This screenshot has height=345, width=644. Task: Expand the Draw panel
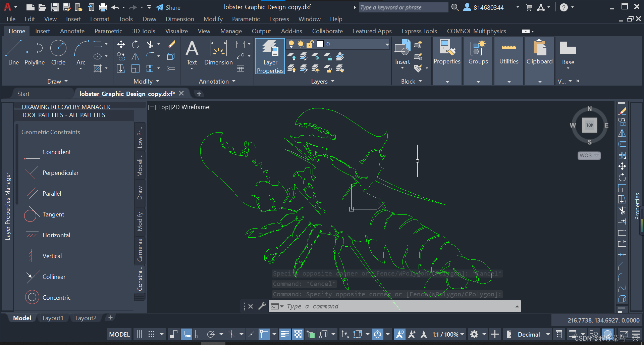click(58, 81)
